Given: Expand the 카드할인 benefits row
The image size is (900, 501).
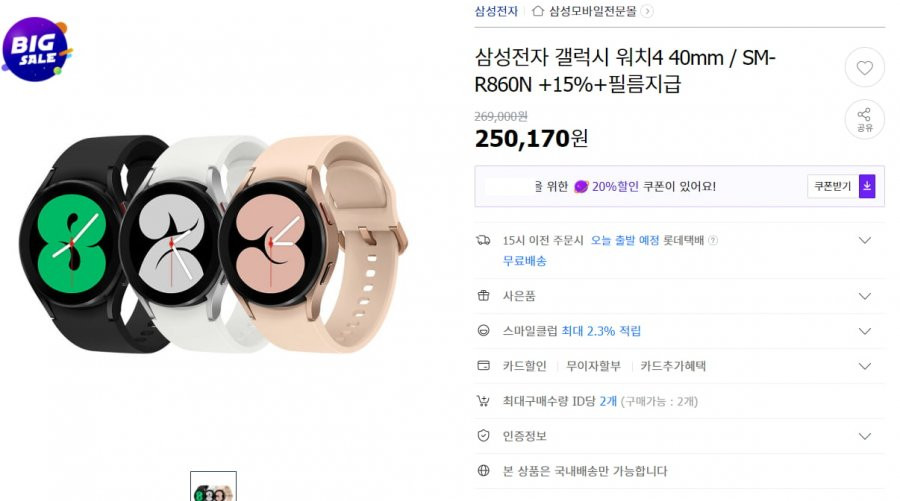Looking at the screenshot, I should [864, 366].
